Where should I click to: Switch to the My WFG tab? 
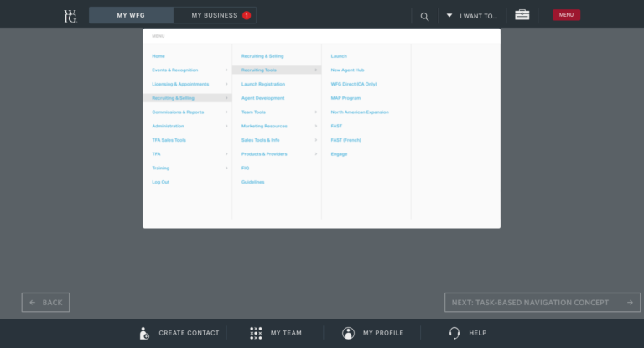click(x=131, y=15)
